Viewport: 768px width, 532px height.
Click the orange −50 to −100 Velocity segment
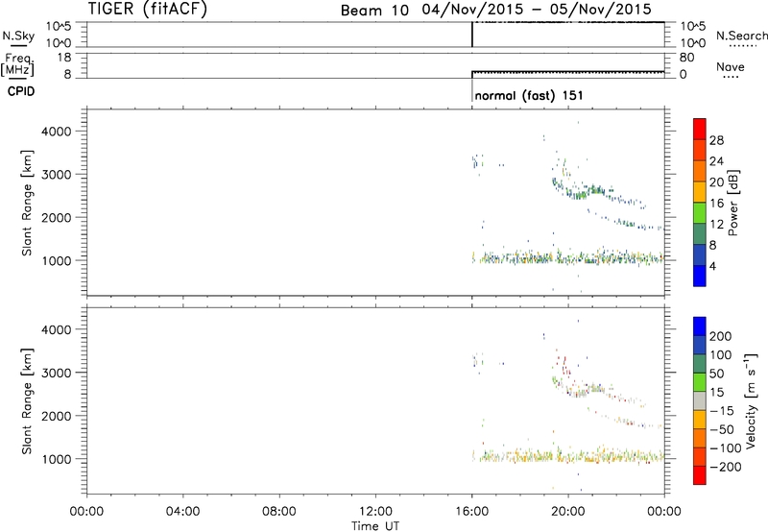coord(700,439)
